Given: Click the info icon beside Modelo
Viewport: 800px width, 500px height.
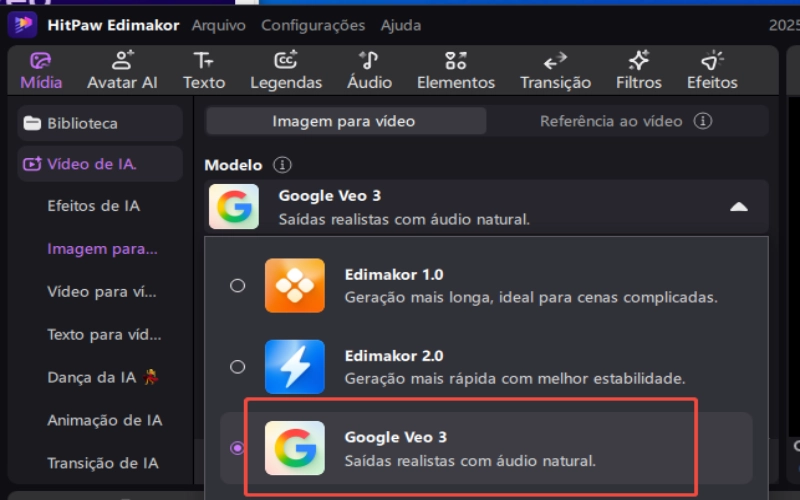Looking at the screenshot, I should (x=283, y=164).
